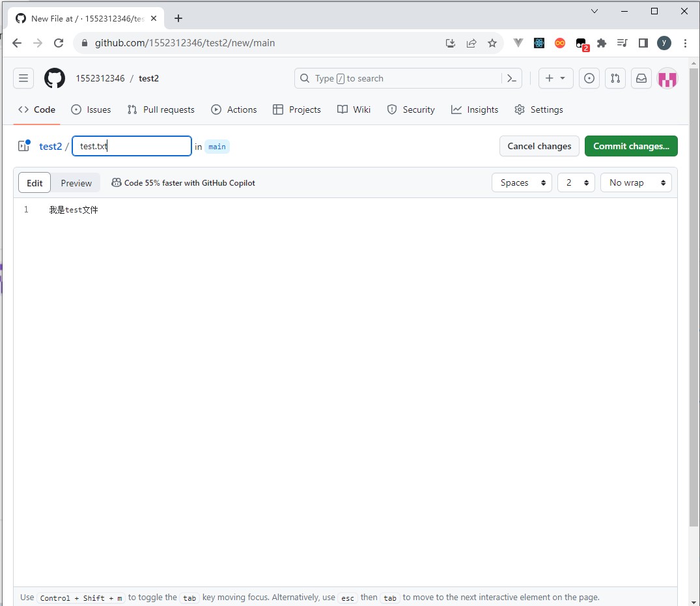Click the Commit changes button
Screen dimensions: 700x606
pos(631,146)
